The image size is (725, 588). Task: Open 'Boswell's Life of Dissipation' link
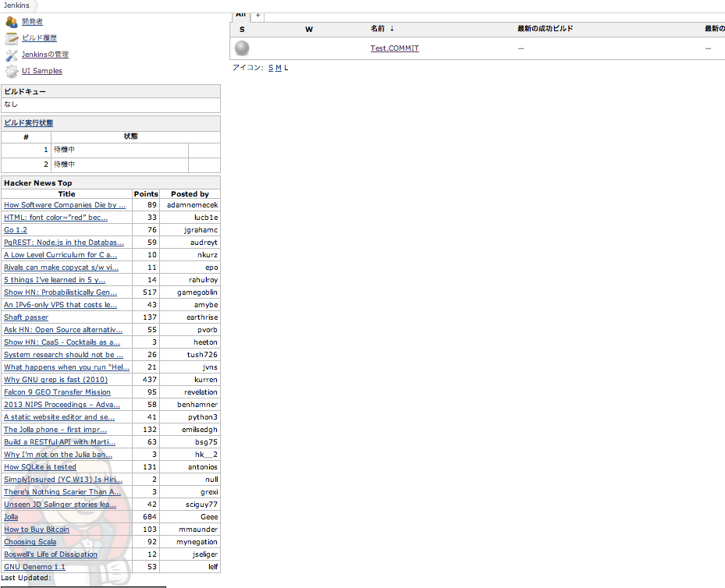tap(51, 554)
